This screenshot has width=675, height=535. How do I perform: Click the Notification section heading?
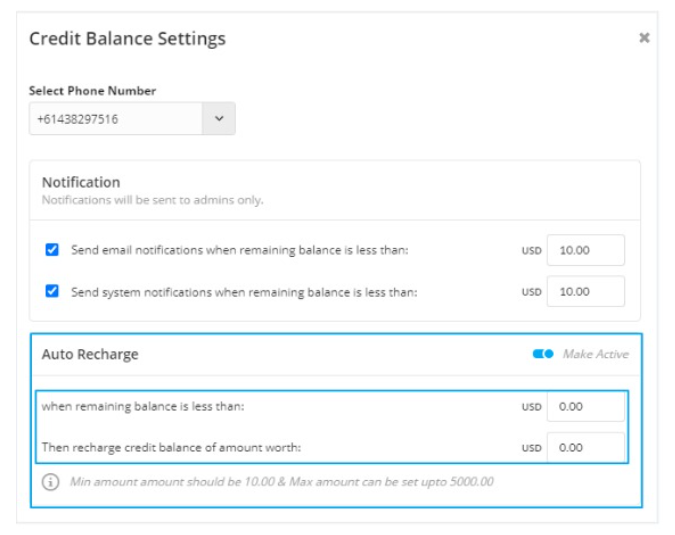81,182
